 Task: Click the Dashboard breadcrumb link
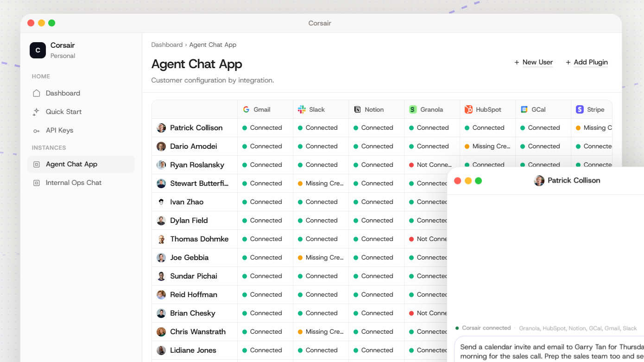(167, 45)
